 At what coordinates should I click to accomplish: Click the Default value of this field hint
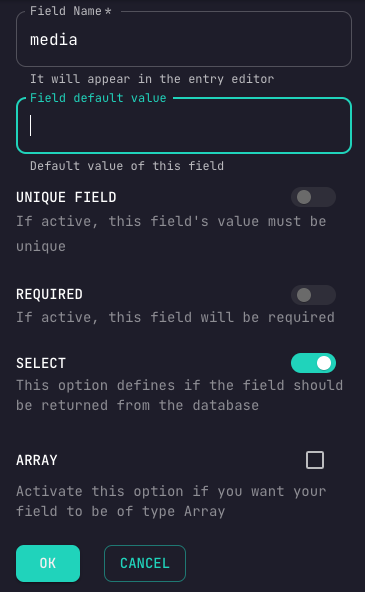pyautogui.click(x=127, y=166)
